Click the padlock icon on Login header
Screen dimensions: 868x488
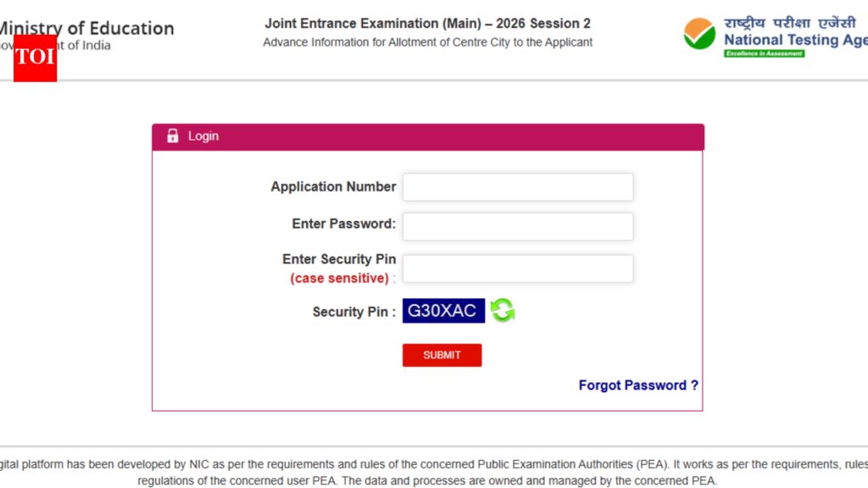pos(173,136)
